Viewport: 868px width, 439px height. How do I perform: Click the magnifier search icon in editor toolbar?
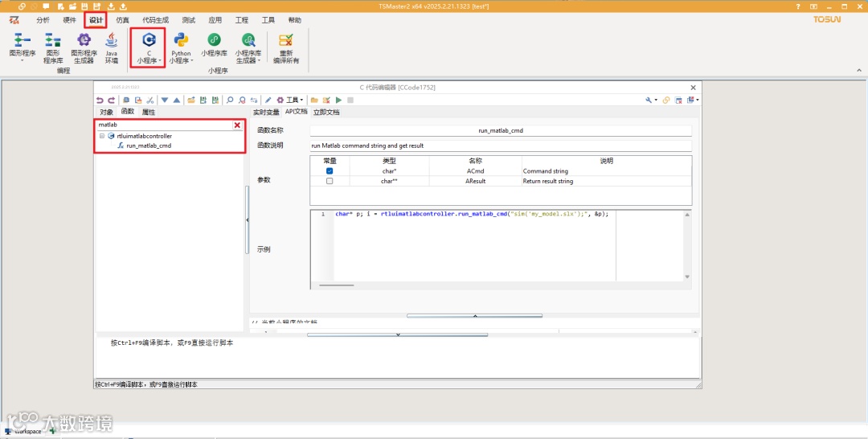pos(230,101)
